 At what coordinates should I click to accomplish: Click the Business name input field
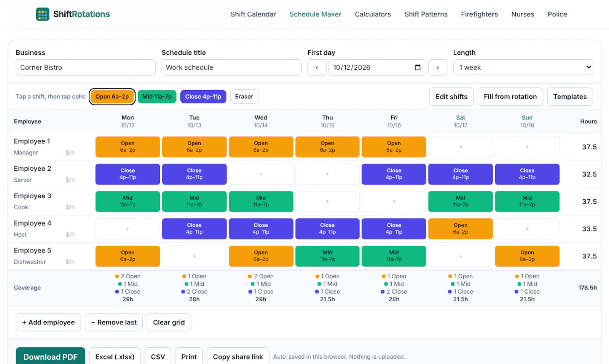tap(86, 67)
